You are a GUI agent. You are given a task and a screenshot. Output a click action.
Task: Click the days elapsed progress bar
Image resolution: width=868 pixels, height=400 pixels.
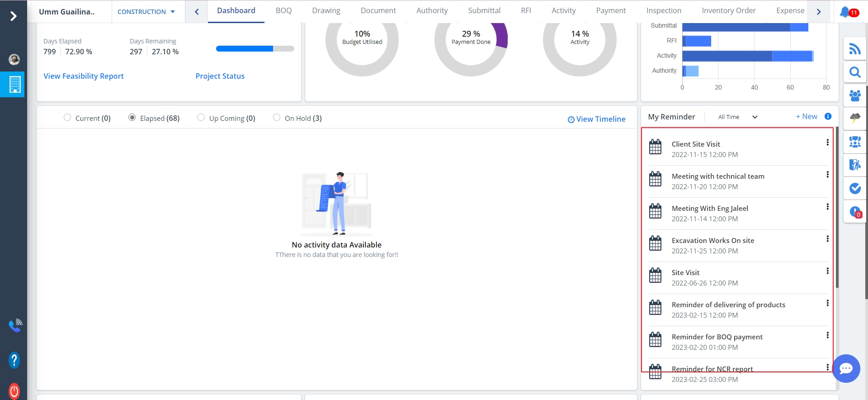coord(255,49)
